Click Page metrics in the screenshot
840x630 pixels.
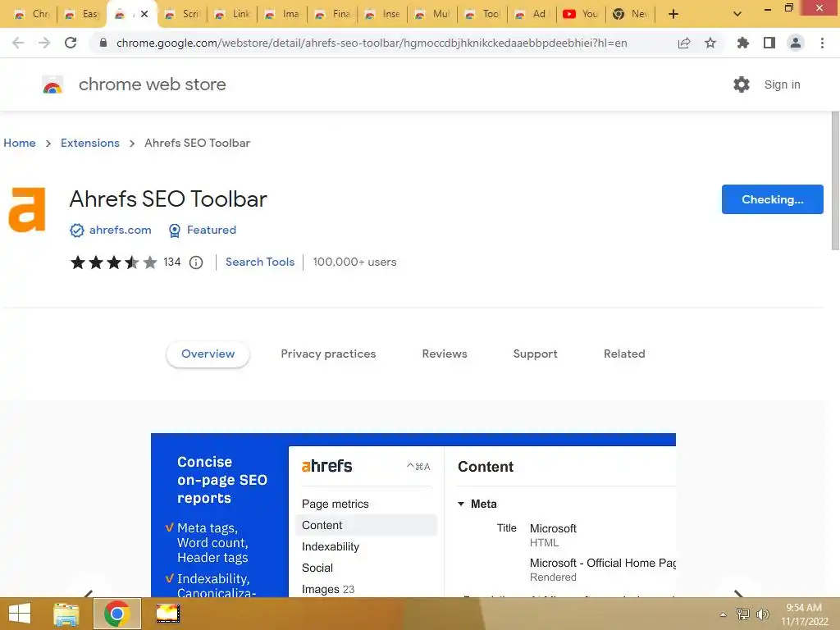pos(336,504)
